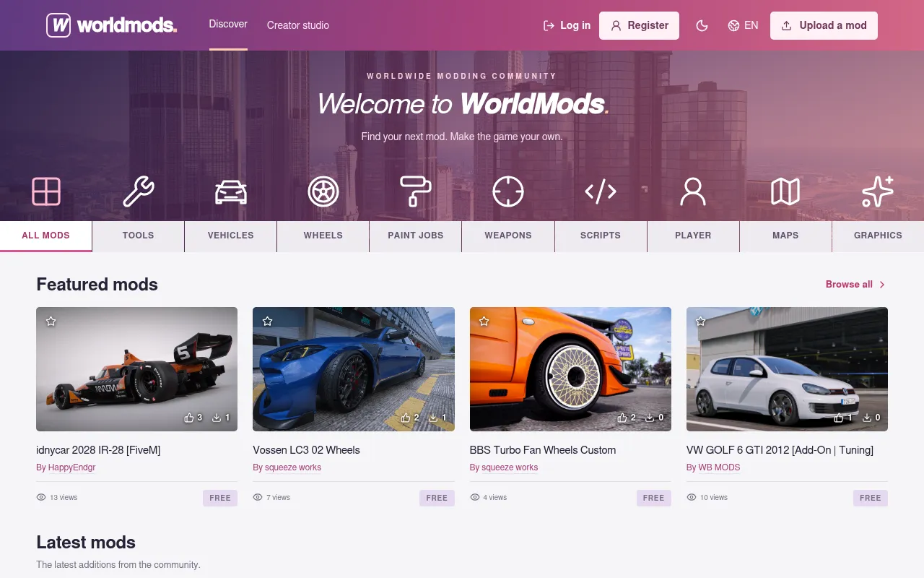Click the Player person icon
The width and height of the screenshot is (924, 578).
pyautogui.click(x=693, y=191)
